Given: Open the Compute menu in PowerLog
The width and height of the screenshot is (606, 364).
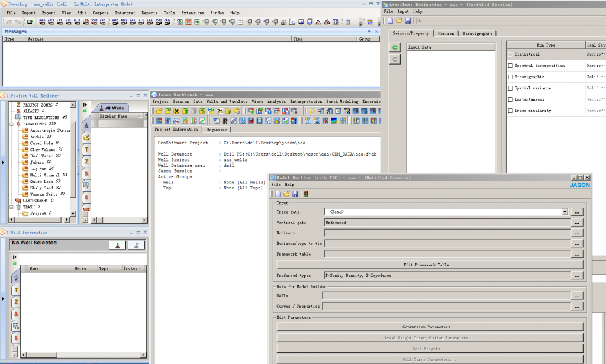Looking at the screenshot, I should (x=101, y=13).
